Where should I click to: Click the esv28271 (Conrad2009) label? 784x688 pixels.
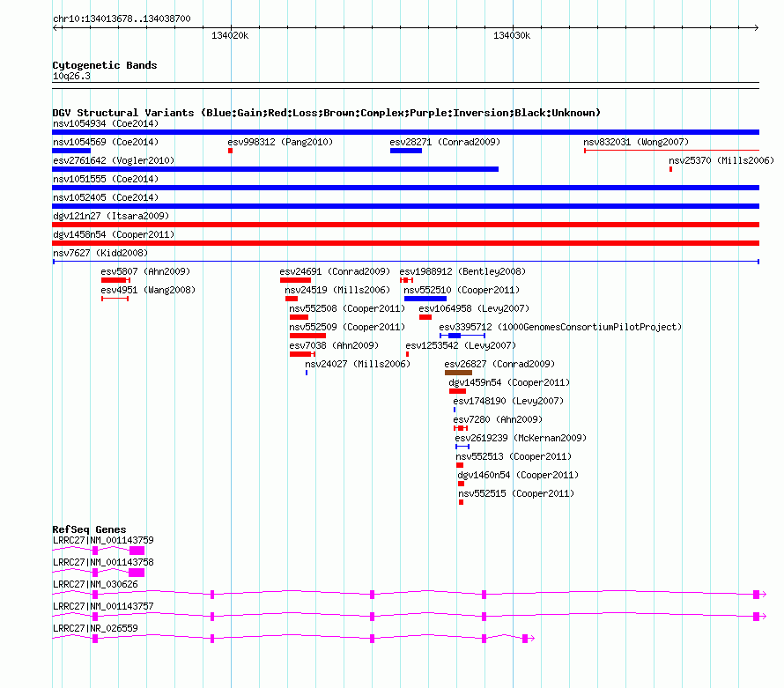[x=445, y=142]
